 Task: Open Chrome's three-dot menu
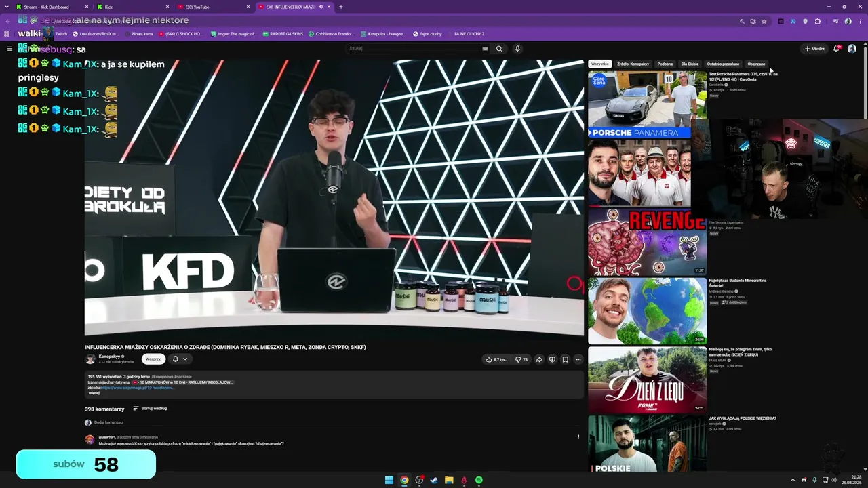pos(859,21)
